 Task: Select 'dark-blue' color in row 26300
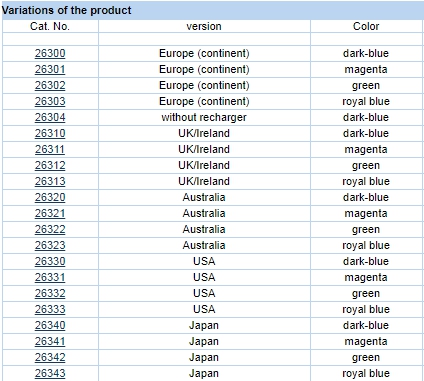pos(366,53)
